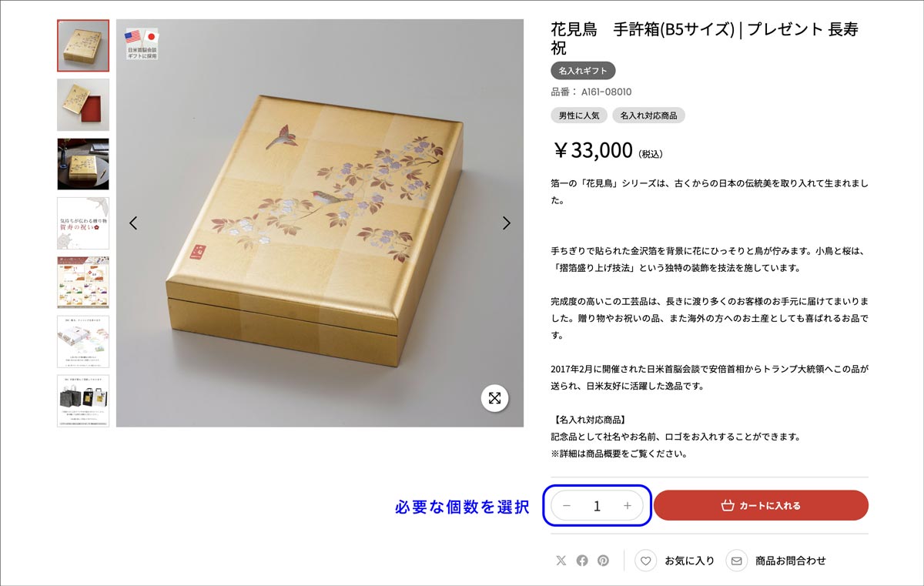
Task: Show the next product image arrow
Action: pos(507,223)
